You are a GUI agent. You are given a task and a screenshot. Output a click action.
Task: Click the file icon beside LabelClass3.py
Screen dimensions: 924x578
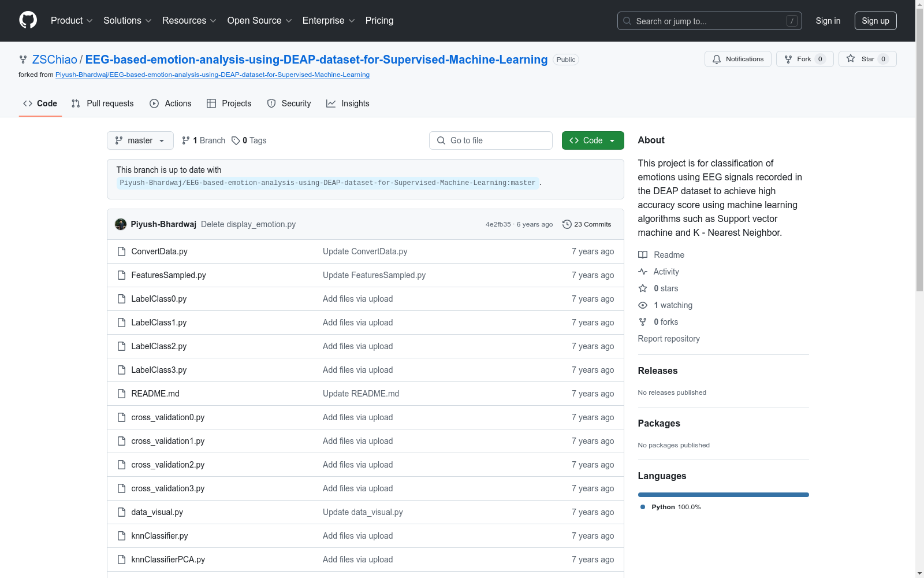tap(121, 370)
